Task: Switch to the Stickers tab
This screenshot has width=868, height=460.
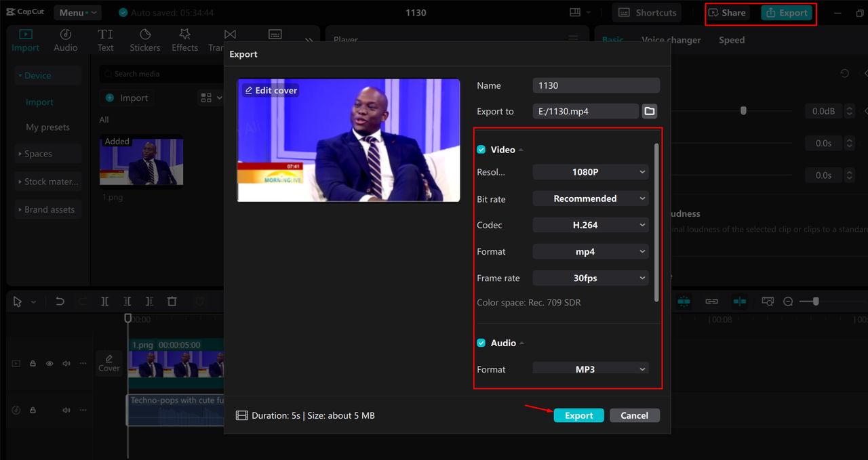Action: click(145, 41)
